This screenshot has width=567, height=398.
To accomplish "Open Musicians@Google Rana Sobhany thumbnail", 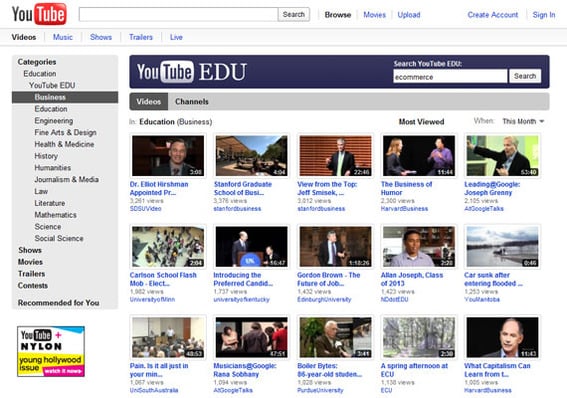I will (x=252, y=337).
